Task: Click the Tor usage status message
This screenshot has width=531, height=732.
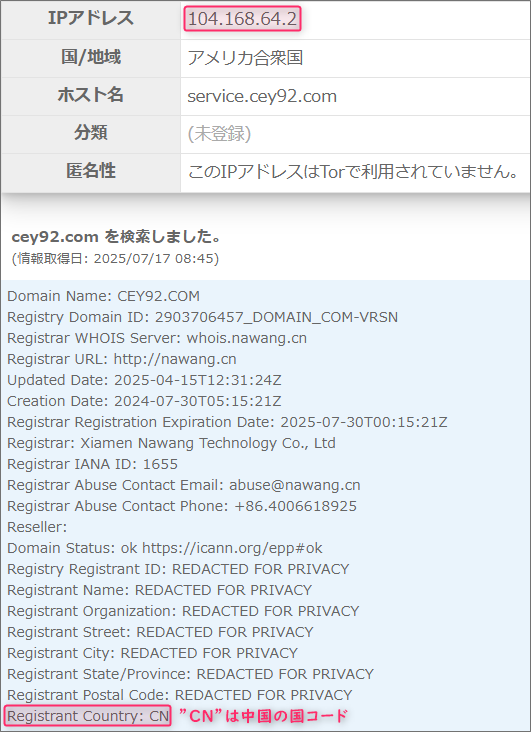Action: coord(354,172)
